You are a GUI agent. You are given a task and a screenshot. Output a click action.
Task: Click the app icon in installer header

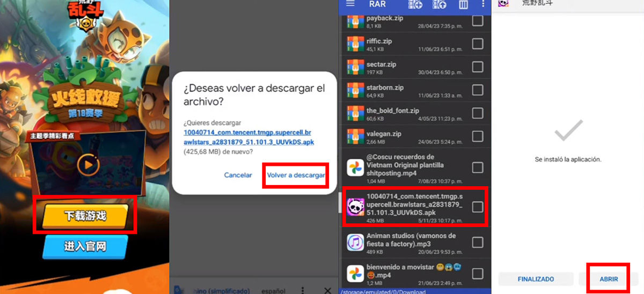pos(504,3)
